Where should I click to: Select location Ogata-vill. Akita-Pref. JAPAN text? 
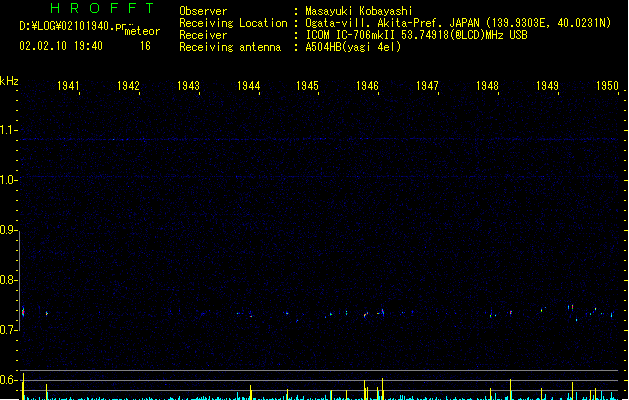pos(392,23)
